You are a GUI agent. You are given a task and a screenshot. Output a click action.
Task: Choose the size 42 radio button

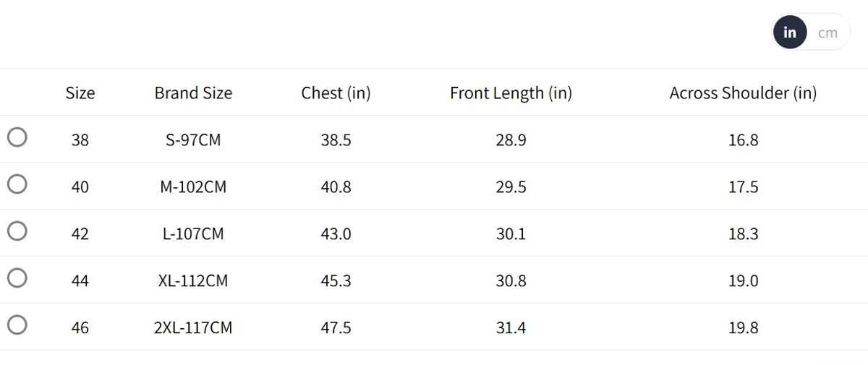(17, 231)
